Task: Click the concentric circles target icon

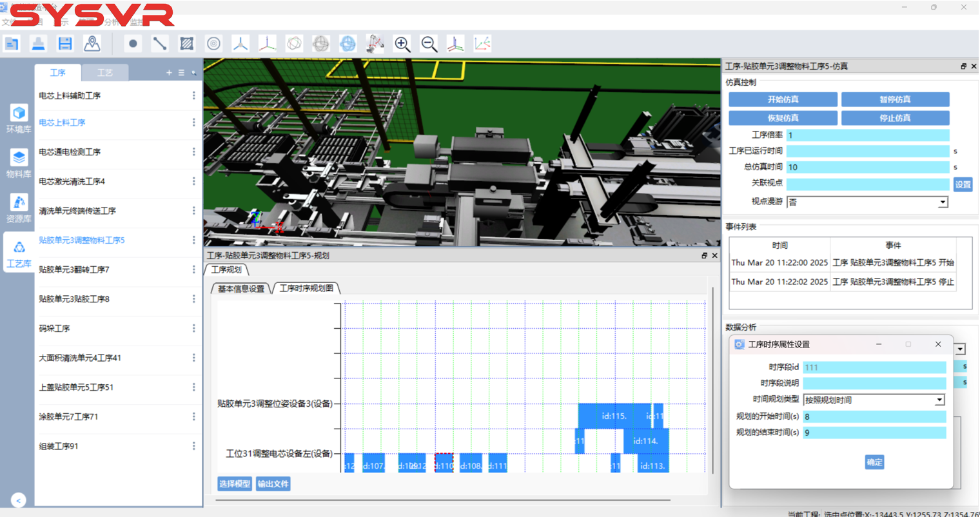Action: [x=213, y=44]
